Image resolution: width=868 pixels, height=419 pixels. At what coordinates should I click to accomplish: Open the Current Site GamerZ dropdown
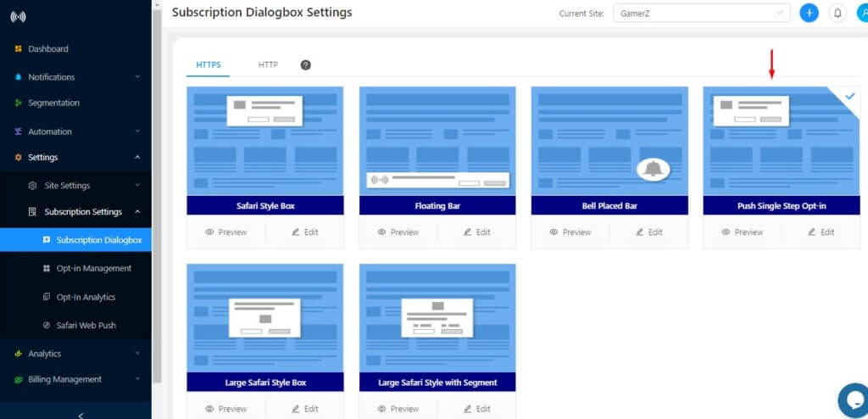tap(701, 14)
